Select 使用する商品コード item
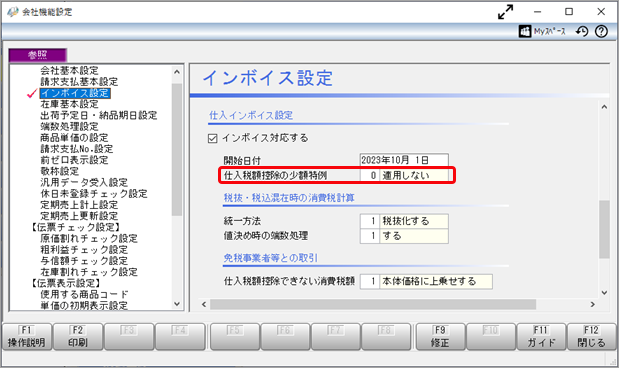 click(84, 294)
